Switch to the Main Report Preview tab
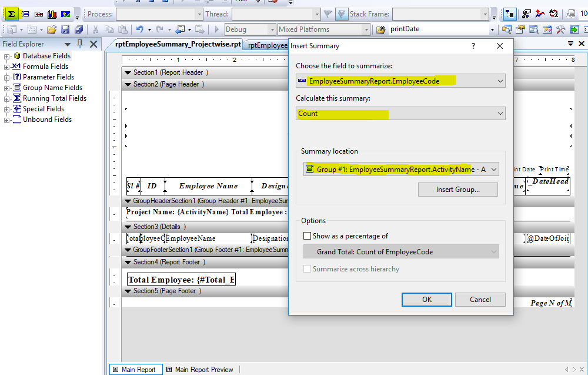This screenshot has width=588, height=375. click(x=203, y=369)
